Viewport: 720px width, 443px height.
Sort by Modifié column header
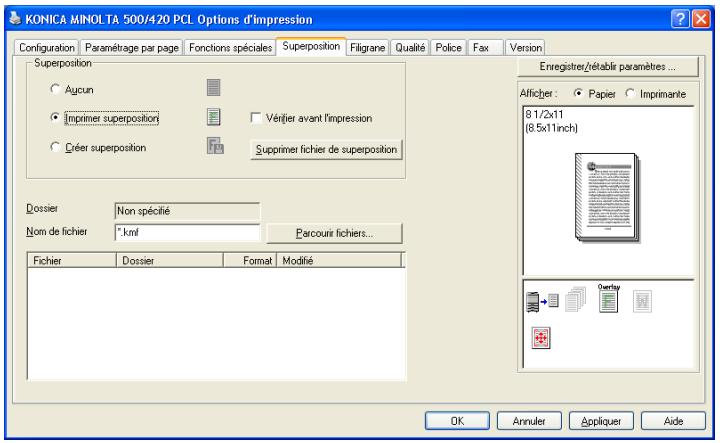point(339,260)
